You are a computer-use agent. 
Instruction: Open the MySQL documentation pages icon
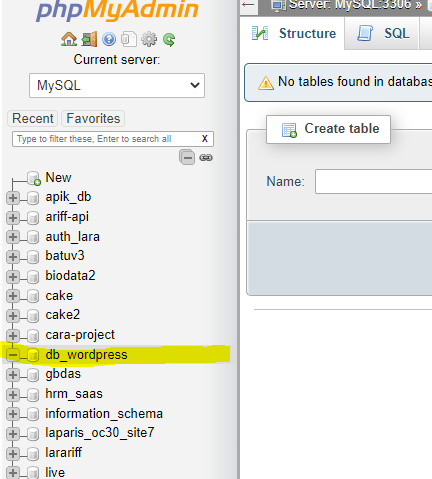(129, 39)
